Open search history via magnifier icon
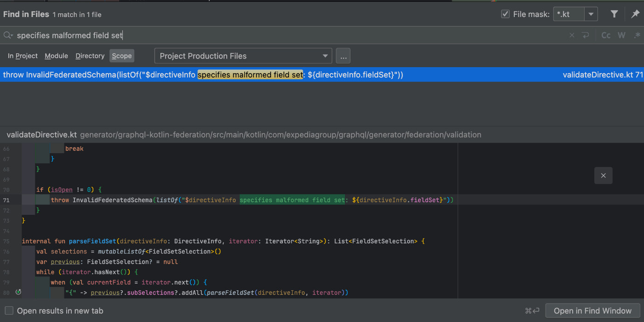The width and height of the screenshot is (644, 322). click(x=8, y=35)
